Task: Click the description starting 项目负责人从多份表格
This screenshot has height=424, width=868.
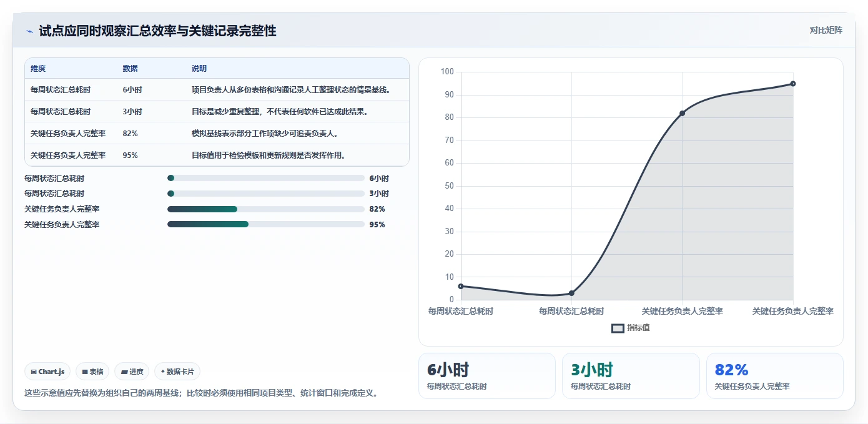Action: [x=291, y=90]
